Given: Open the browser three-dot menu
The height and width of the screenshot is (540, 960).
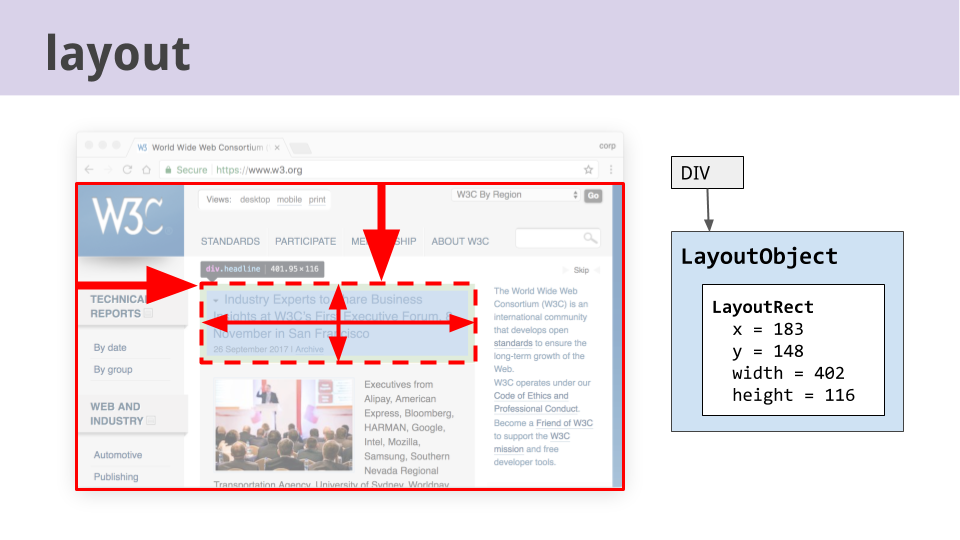Looking at the screenshot, I should (611, 170).
